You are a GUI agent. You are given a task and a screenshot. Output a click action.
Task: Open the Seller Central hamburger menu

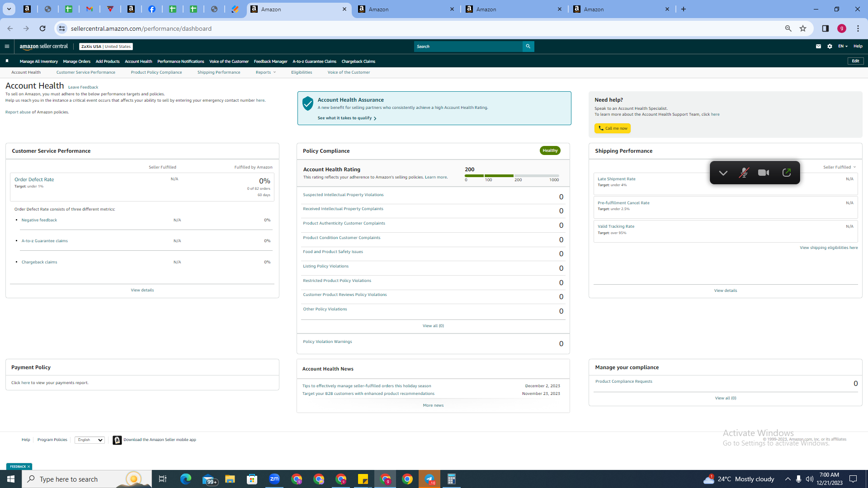pyautogui.click(x=7, y=46)
